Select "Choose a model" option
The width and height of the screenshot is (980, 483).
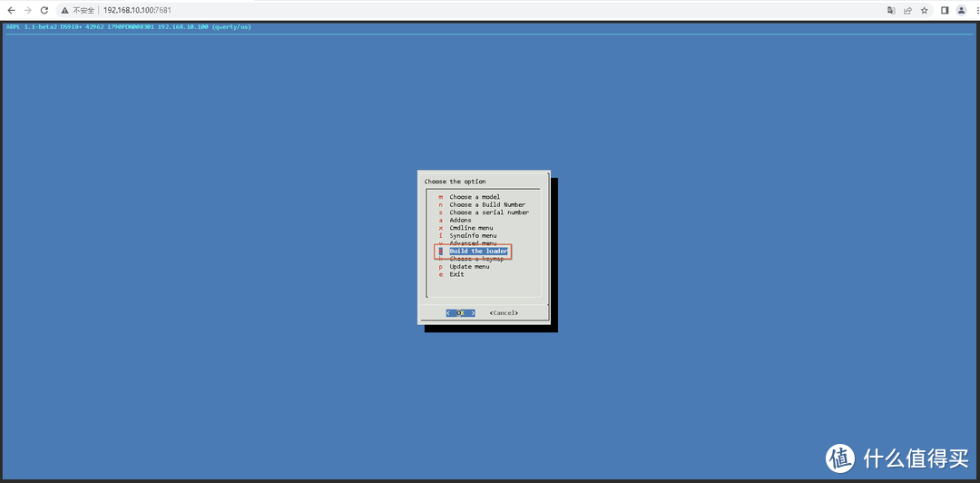(x=474, y=197)
